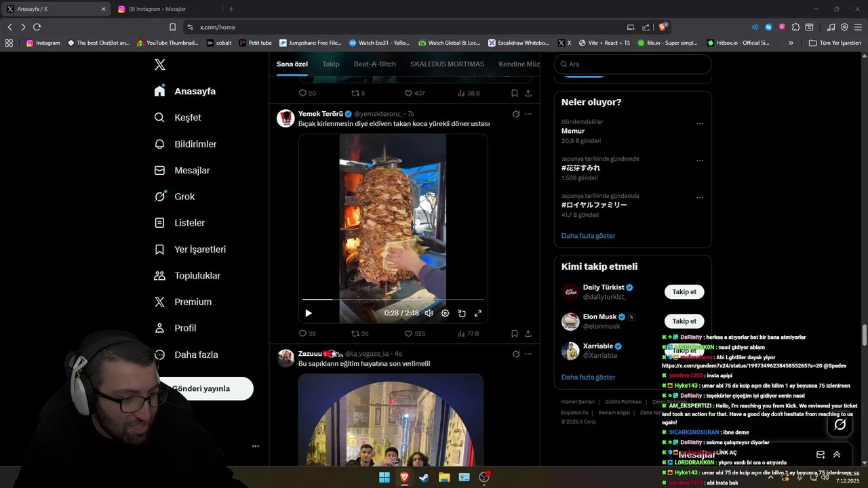Open Mesajlar in sidebar

click(x=182, y=170)
